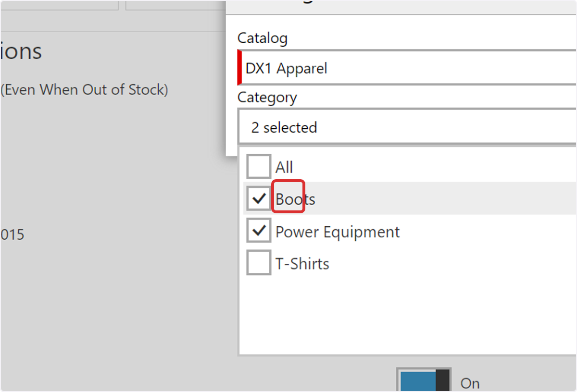Viewport: 577px width, 392px height.
Task: Select the T-Shirts label text
Action: click(x=302, y=264)
